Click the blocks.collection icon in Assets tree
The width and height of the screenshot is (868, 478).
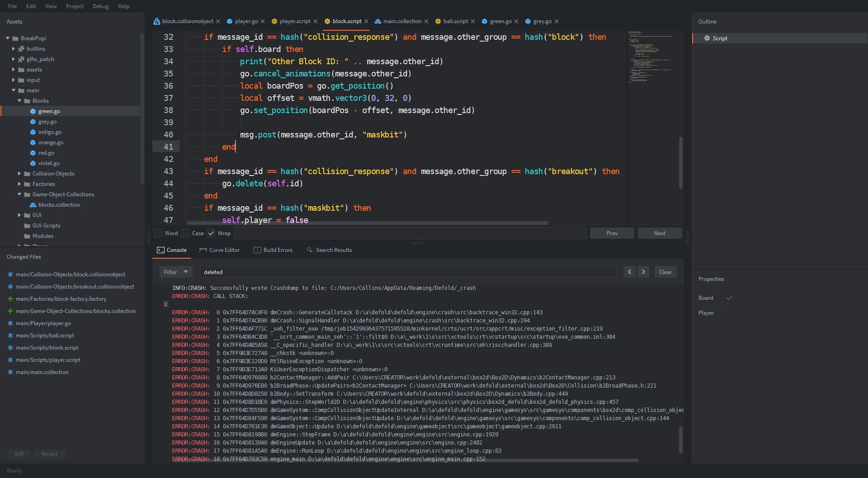[33, 205]
